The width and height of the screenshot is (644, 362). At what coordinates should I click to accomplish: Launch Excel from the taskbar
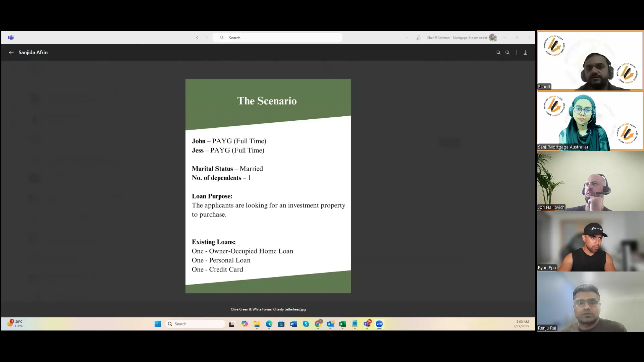pos(342,324)
